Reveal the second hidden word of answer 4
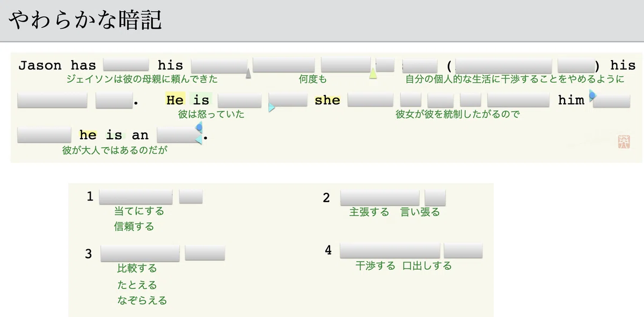The width and height of the screenshot is (644, 317). [463, 250]
